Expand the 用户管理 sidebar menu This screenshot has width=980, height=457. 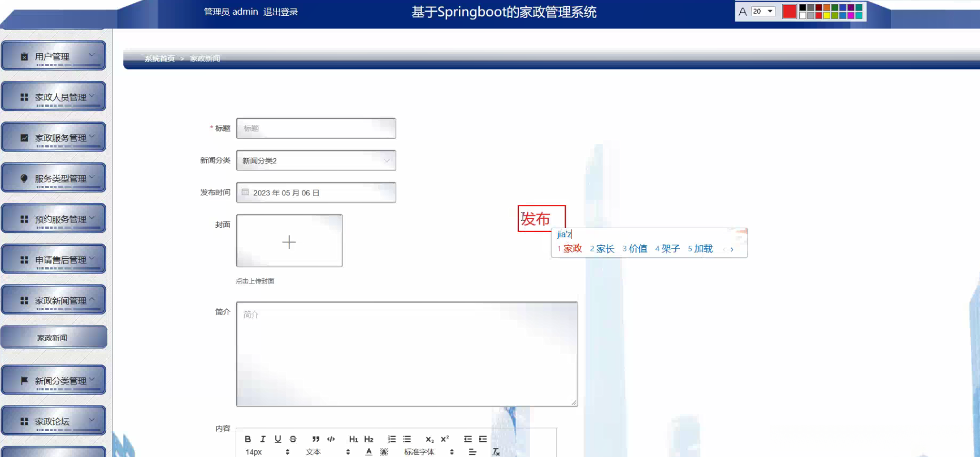pyautogui.click(x=54, y=56)
